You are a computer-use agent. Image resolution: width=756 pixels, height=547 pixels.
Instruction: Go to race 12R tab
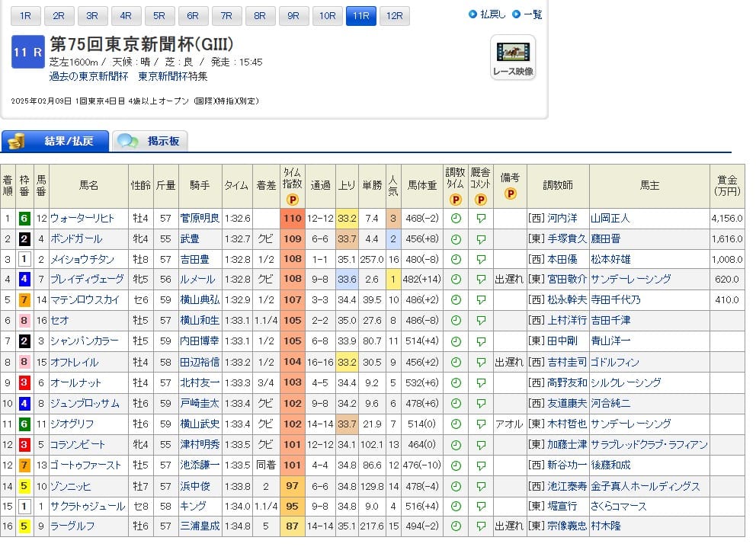(x=394, y=16)
